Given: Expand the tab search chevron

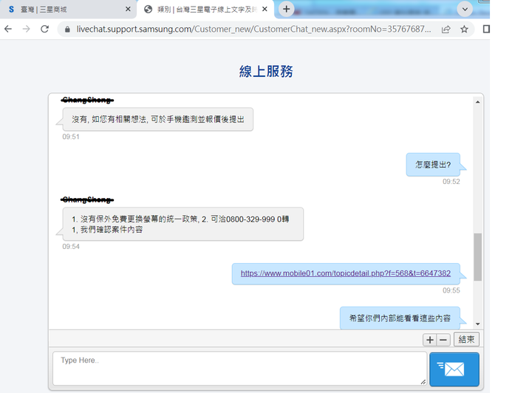Looking at the screenshot, I should click(465, 9).
